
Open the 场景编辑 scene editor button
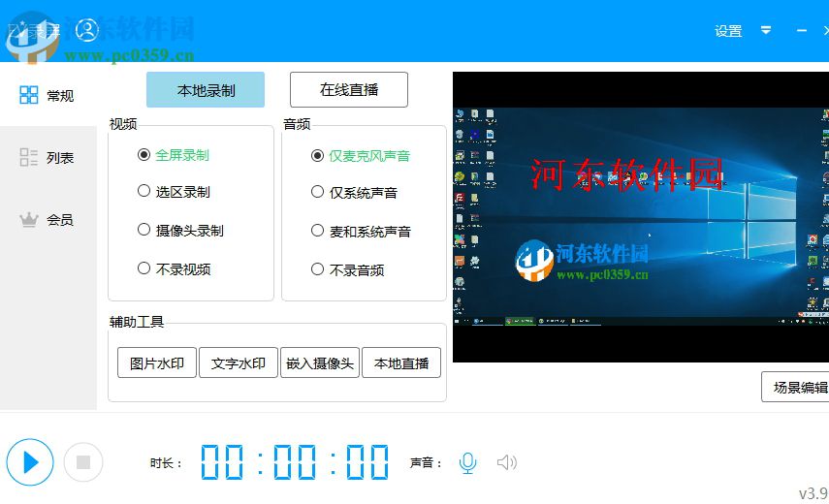pyautogui.click(x=795, y=387)
